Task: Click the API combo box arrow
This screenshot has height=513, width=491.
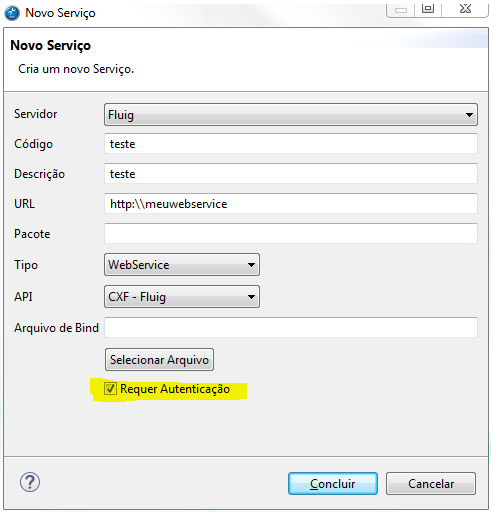Action: click(x=251, y=297)
